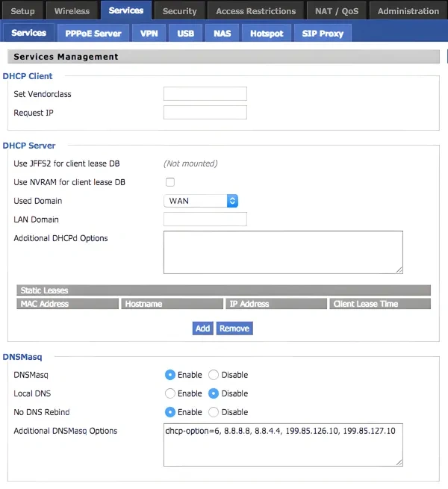Focus the Set Vendorclass input field

click(205, 93)
